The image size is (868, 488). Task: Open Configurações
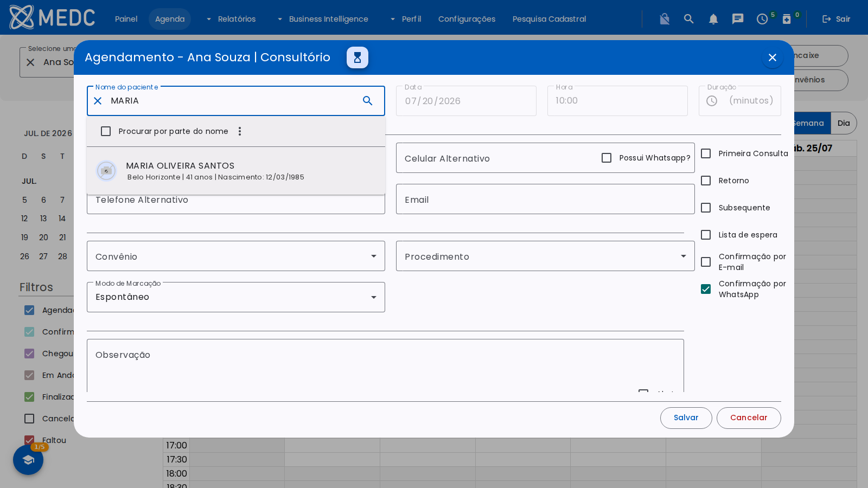pos(467,19)
